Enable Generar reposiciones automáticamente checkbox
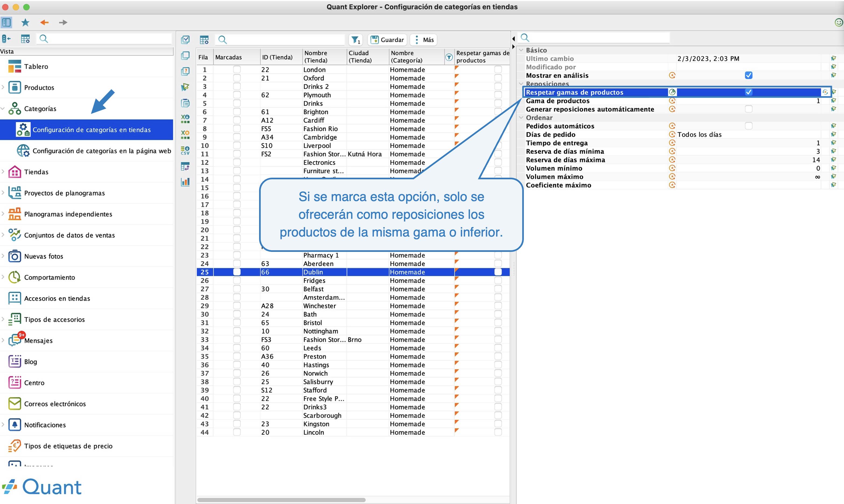Image resolution: width=844 pixels, height=504 pixels. (x=748, y=109)
